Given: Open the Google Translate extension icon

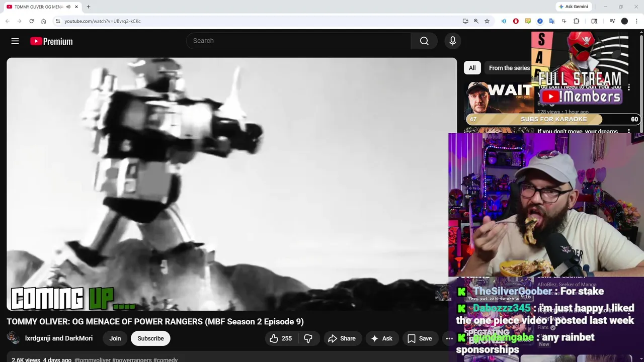Looking at the screenshot, I should pyautogui.click(x=552, y=21).
